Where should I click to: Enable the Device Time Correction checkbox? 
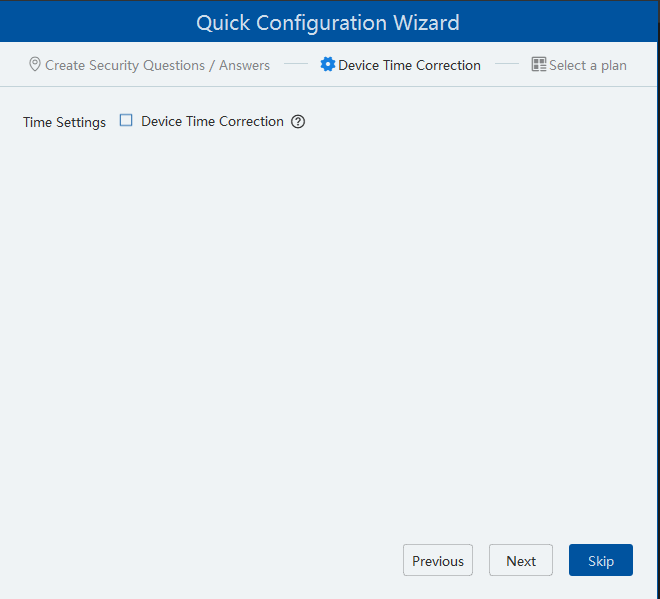[x=126, y=121]
